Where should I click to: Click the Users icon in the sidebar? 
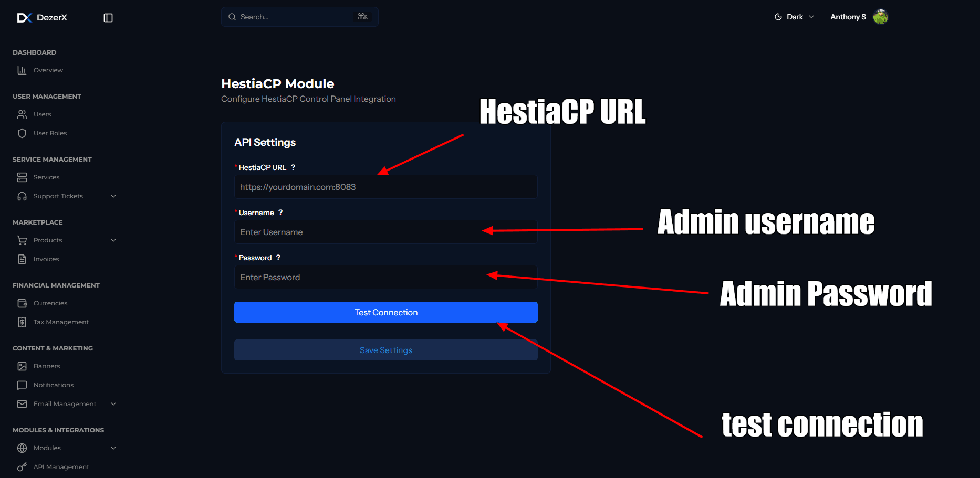click(x=22, y=114)
